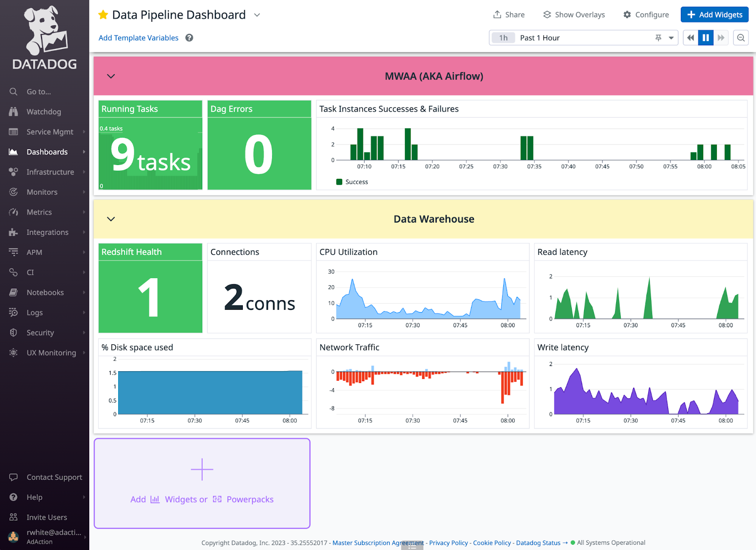
Task: Click the CI sidebar icon
Action: click(x=13, y=272)
